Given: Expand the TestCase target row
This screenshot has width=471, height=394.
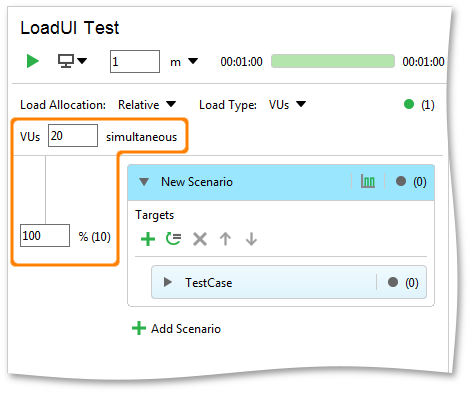Looking at the screenshot, I should [168, 282].
